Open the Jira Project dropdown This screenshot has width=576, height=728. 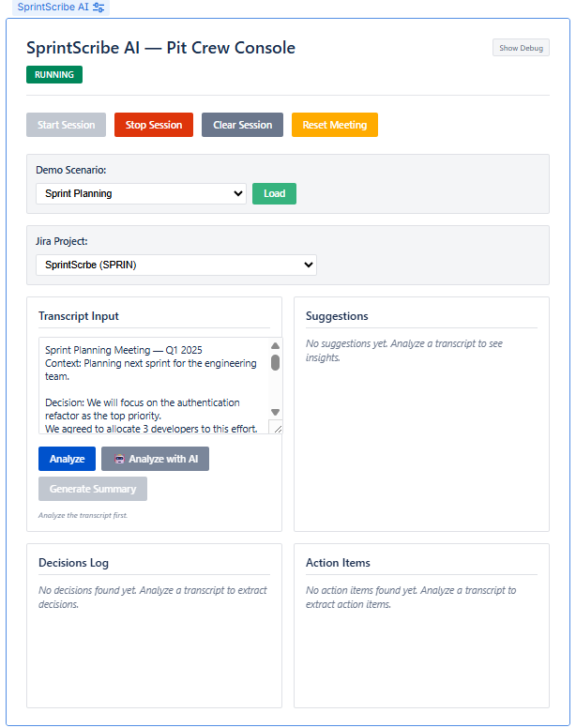point(176,265)
